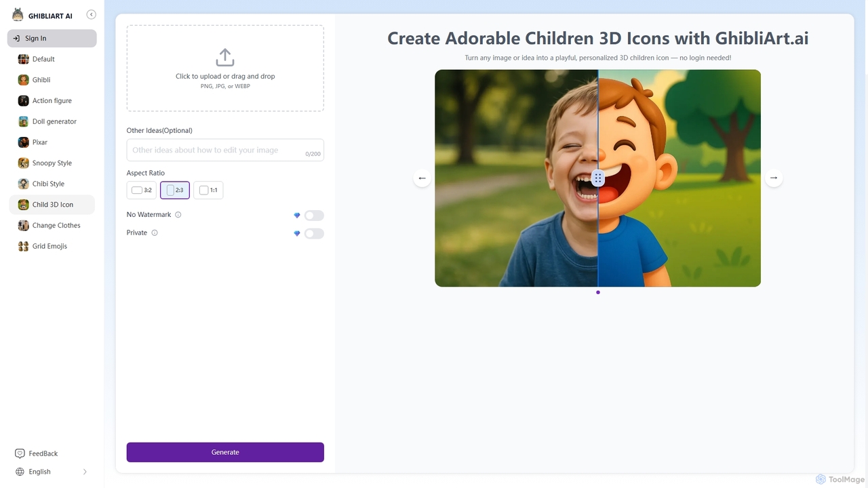
Task: Show the next example with right arrow
Action: pyautogui.click(x=774, y=178)
